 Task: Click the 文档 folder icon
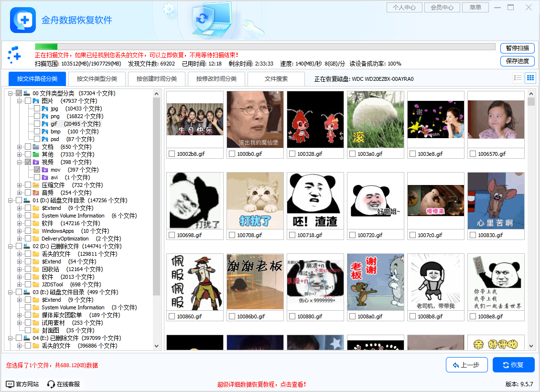(x=36, y=147)
